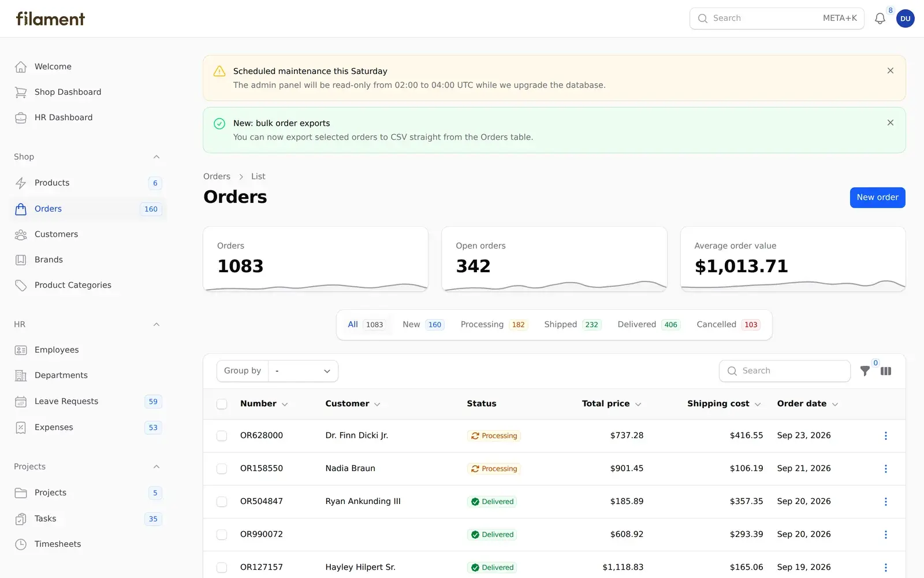Open notifications bell icon
Image resolution: width=924 pixels, height=578 pixels.
pyautogui.click(x=880, y=18)
